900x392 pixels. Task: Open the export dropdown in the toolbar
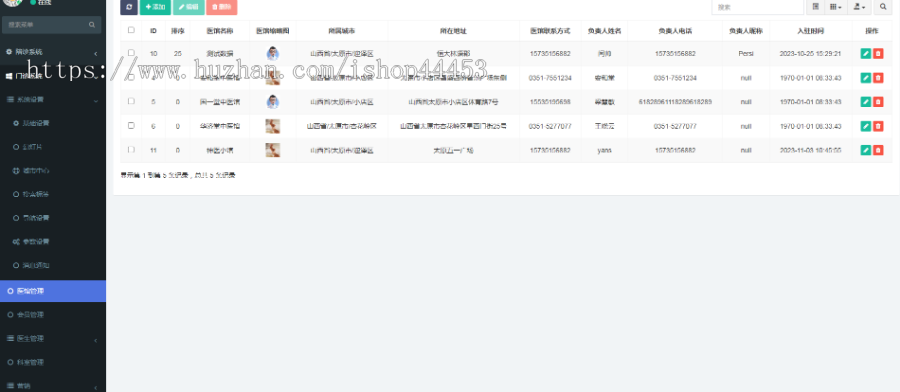point(859,7)
